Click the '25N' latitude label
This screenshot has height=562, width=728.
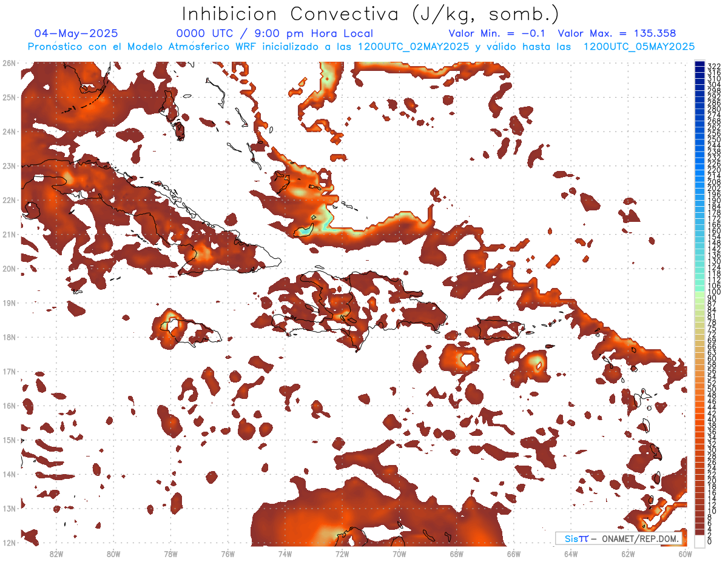tap(8, 97)
